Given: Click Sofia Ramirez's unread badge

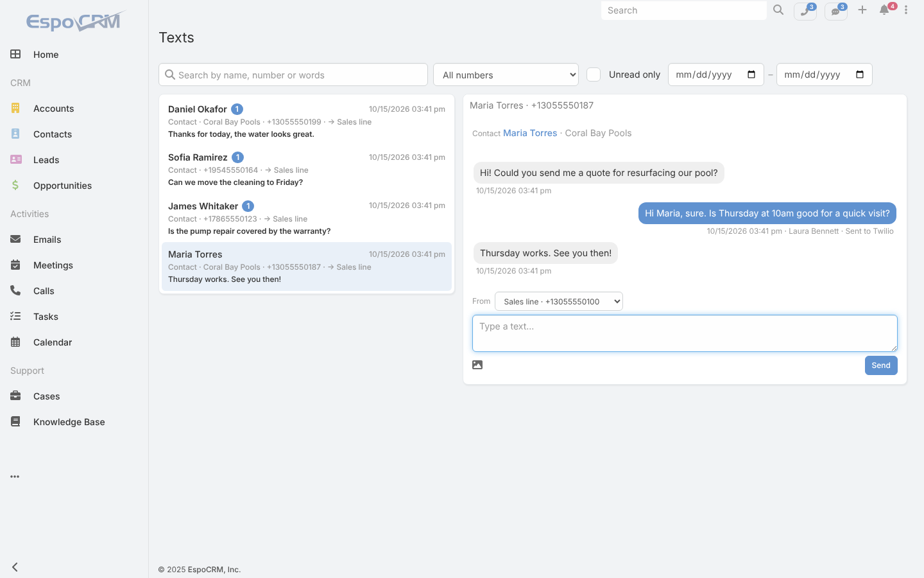Looking at the screenshot, I should (237, 157).
